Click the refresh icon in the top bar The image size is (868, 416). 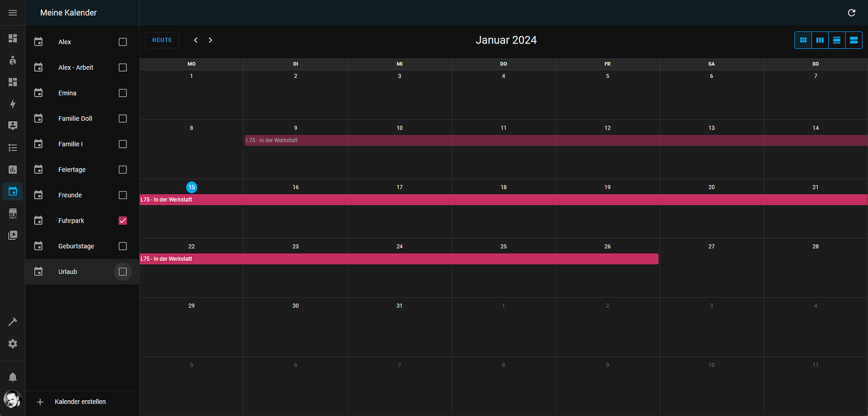pos(851,13)
